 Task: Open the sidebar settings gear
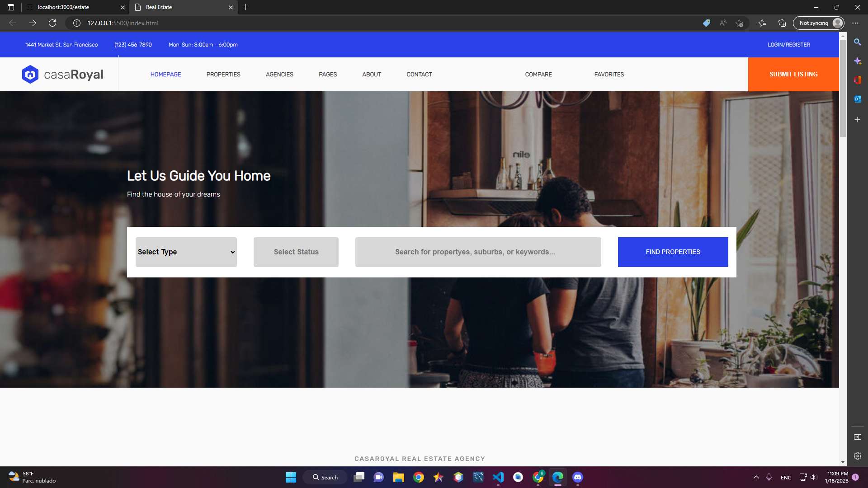858,456
